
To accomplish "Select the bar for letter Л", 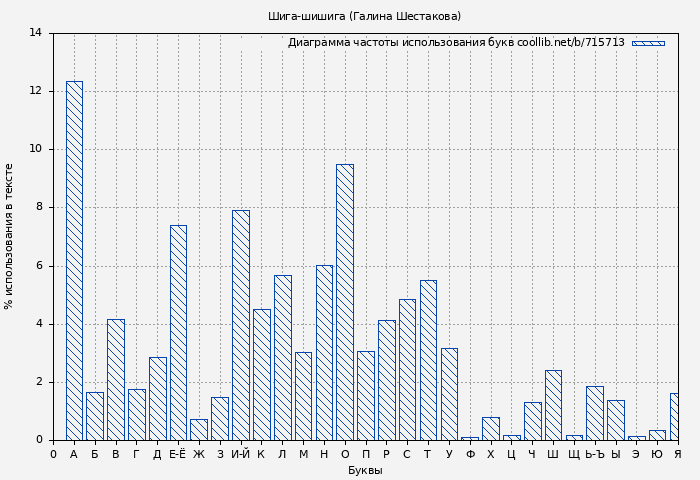I will coord(282,357).
